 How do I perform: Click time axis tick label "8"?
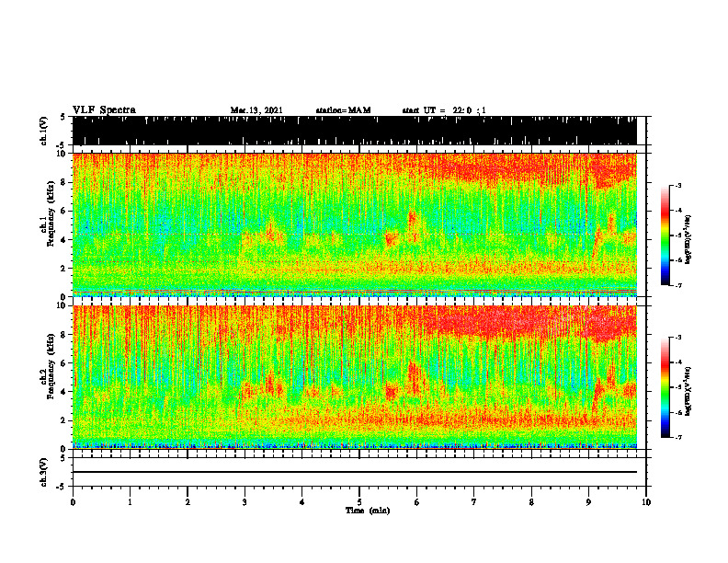(531, 502)
